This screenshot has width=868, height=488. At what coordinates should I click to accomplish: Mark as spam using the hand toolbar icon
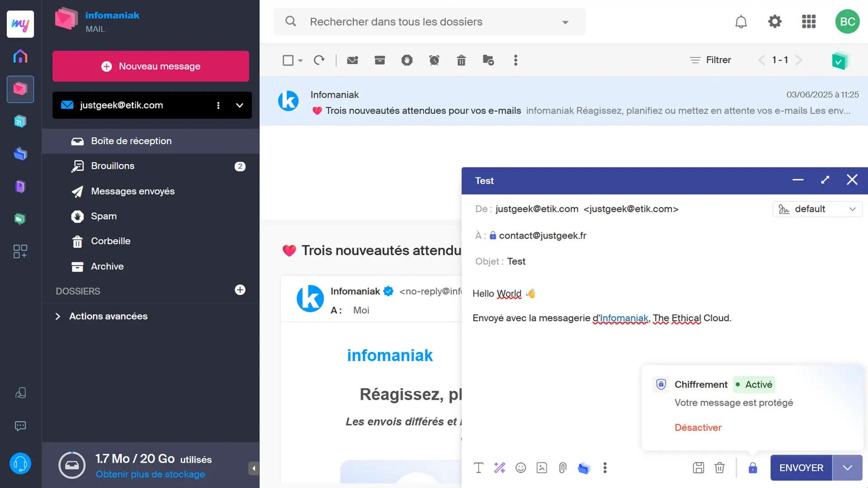tap(407, 60)
